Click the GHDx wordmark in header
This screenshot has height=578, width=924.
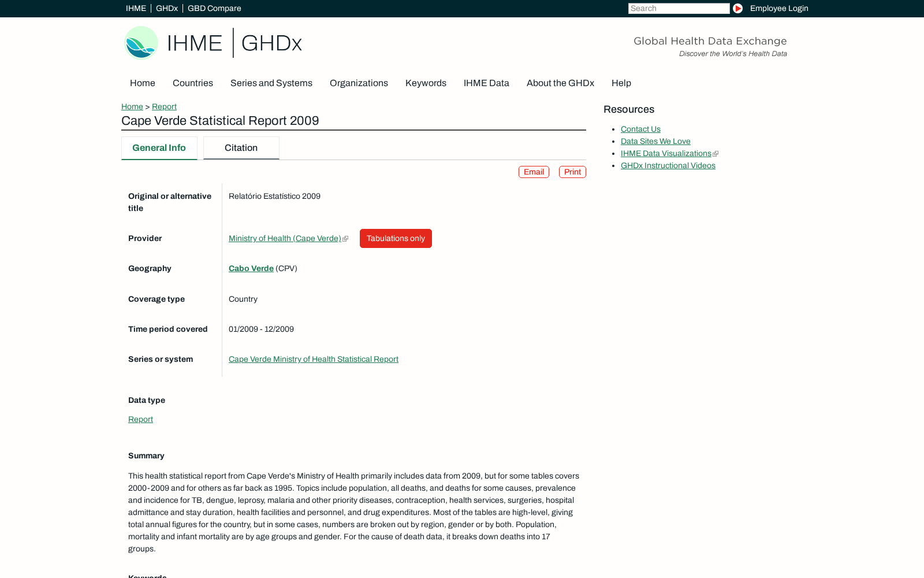click(x=271, y=43)
